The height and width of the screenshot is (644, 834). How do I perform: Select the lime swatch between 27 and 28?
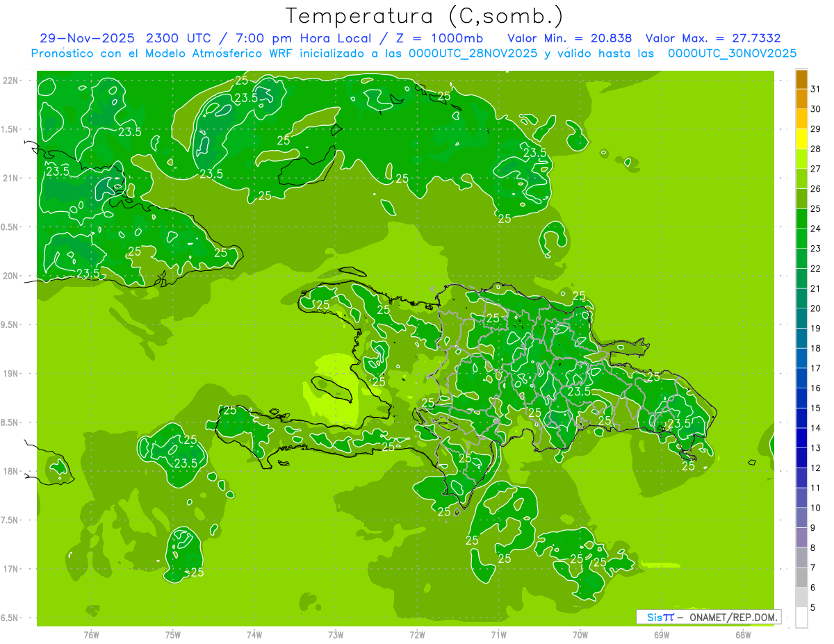click(x=801, y=159)
